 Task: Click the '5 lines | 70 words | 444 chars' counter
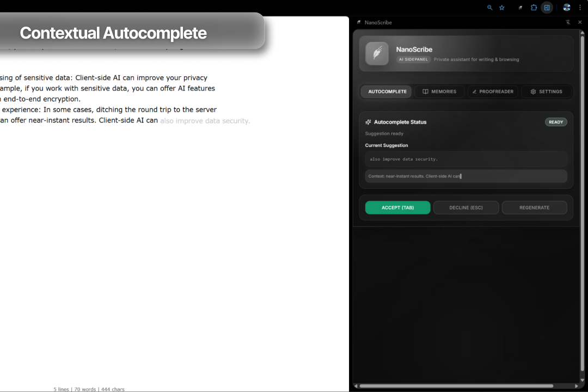89,389
